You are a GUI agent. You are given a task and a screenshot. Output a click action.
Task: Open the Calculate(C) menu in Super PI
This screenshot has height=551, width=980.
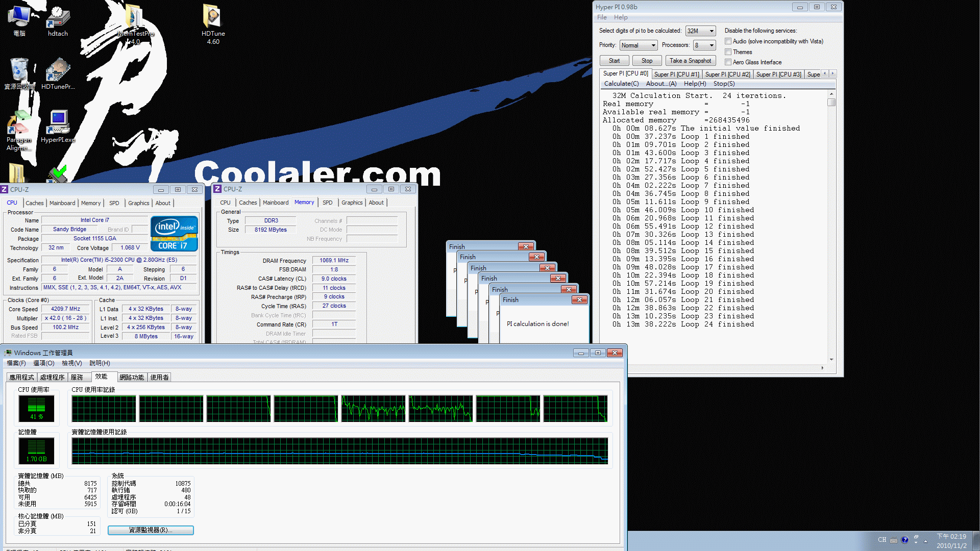click(x=621, y=84)
